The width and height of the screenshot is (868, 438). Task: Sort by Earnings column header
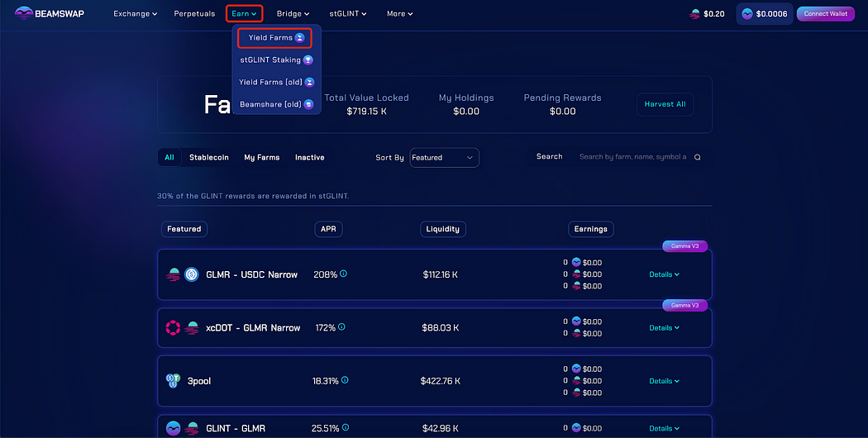591,229
